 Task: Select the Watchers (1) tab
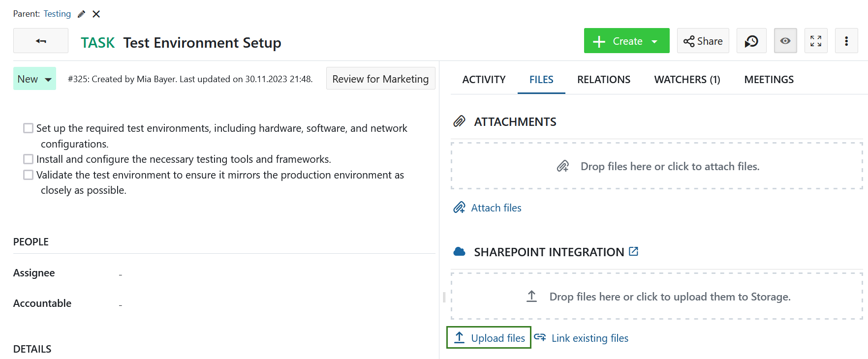687,80
